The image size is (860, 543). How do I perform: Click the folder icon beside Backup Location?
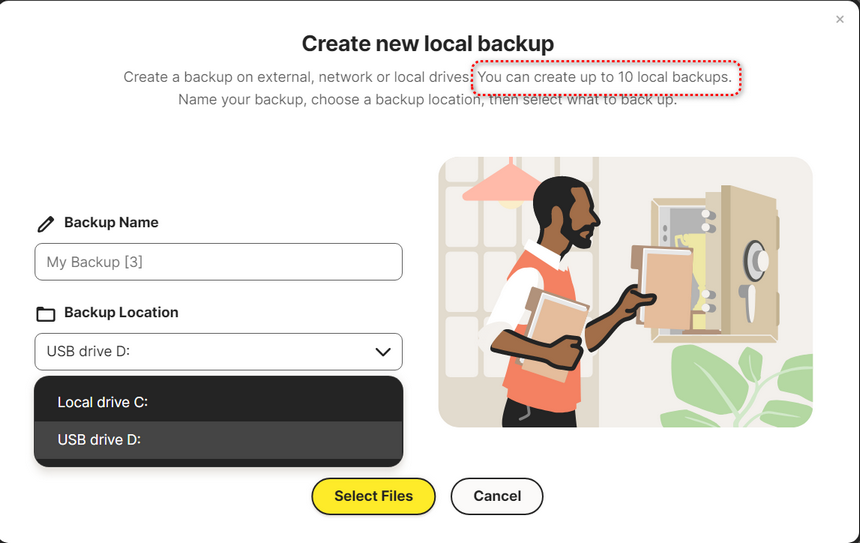(x=45, y=314)
